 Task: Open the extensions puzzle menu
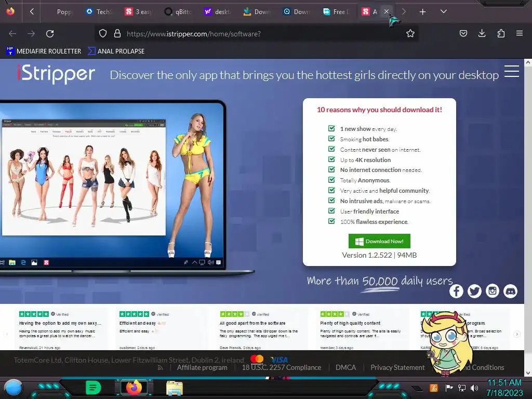click(501, 33)
